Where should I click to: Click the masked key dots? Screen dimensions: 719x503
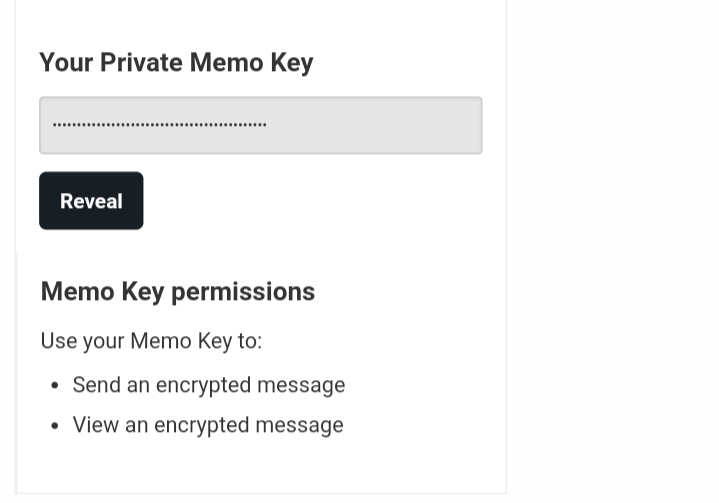[159, 125]
